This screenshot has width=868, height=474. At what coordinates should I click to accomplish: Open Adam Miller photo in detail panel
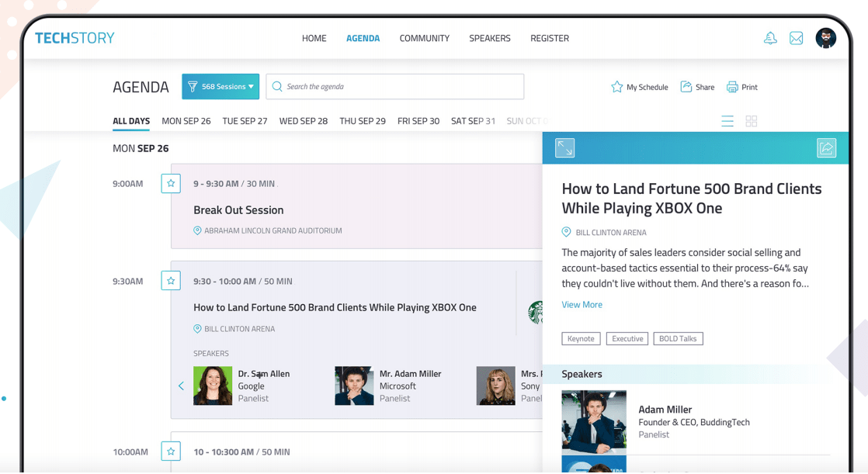pos(594,422)
